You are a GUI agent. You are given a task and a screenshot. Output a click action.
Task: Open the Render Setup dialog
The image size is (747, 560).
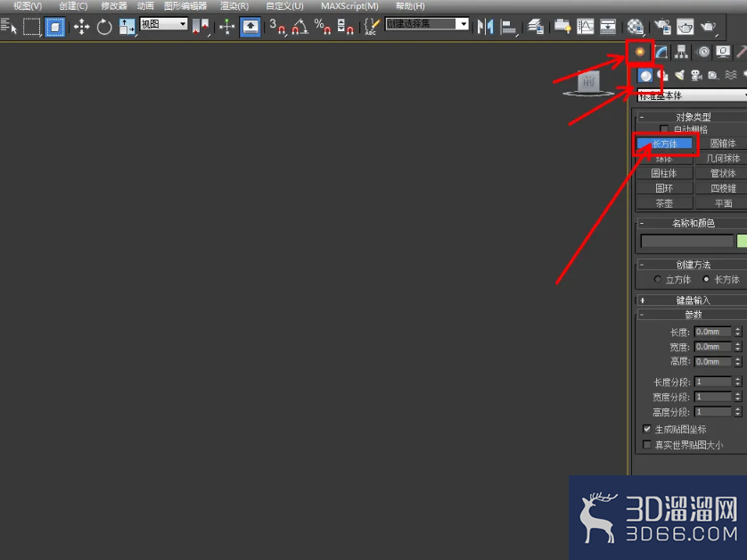pyautogui.click(x=662, y=27)
